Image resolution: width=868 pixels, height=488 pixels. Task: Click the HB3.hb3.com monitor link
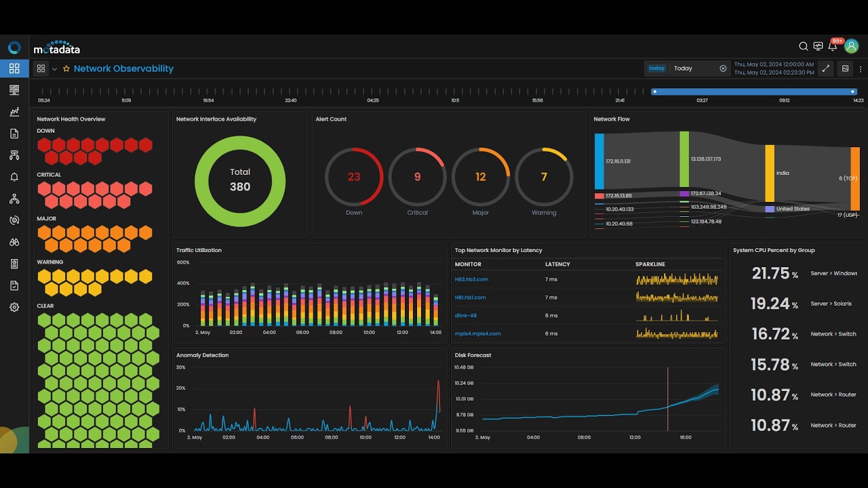pos(471,279)
